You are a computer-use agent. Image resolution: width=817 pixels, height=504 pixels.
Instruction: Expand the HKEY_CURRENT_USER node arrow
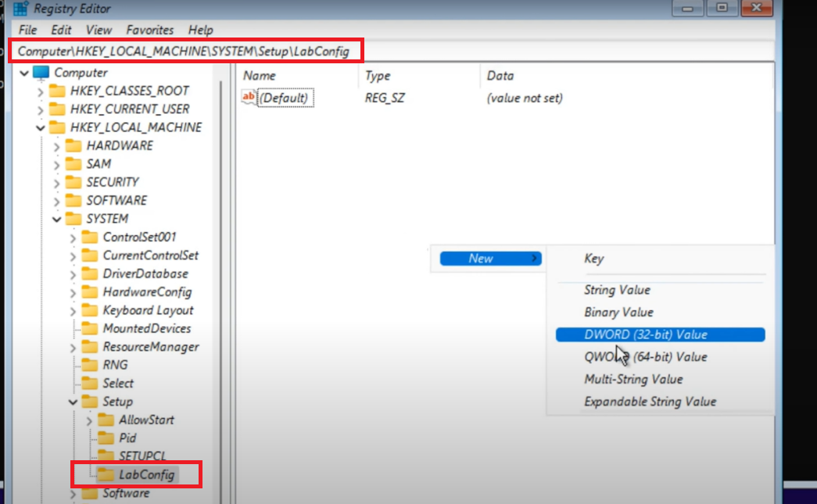pyautogui.click(x=40, y=110)
